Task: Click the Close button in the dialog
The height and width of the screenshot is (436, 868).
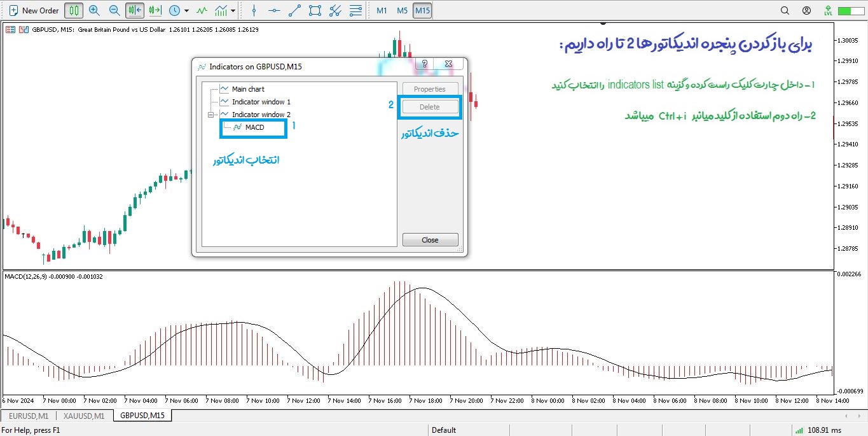Action: pyautogui.click(x=430, y=240)
